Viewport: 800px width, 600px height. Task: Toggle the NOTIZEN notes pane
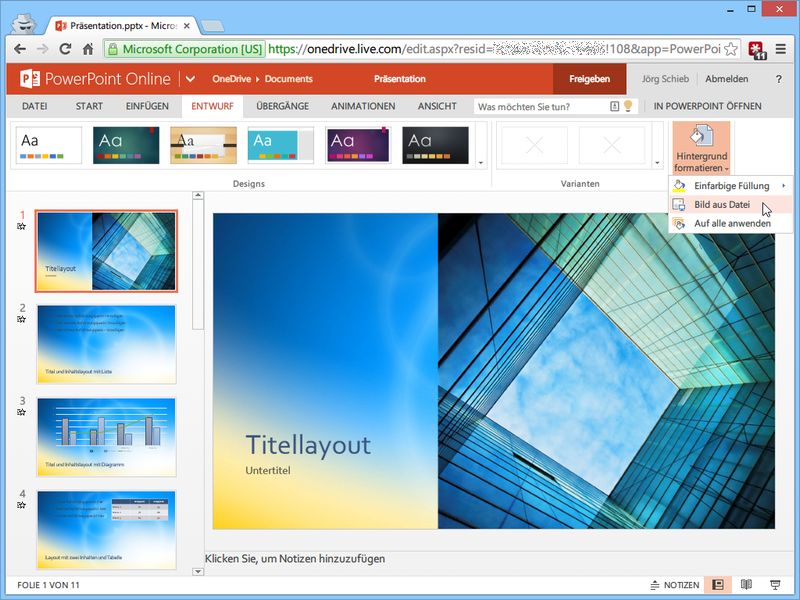coord(675,585)
